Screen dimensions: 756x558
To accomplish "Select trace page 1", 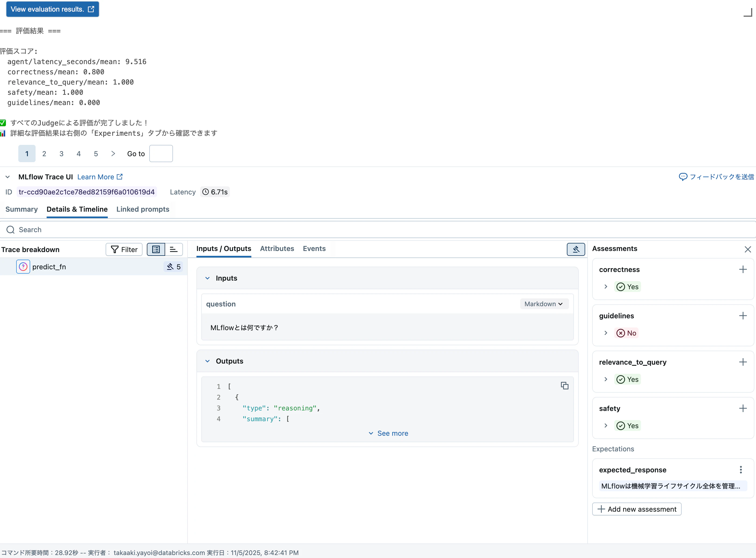I will 27,154.
